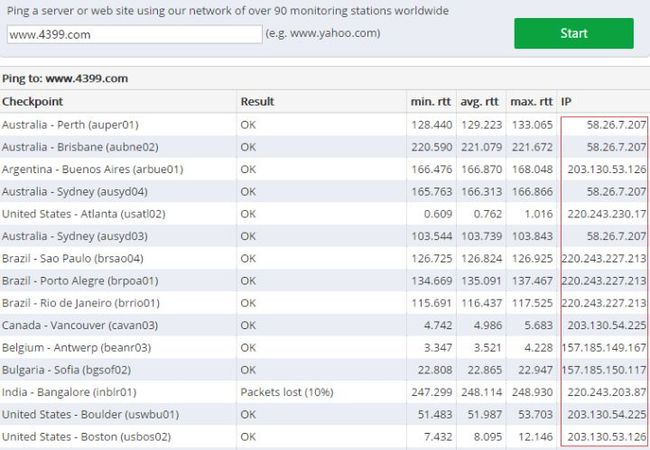This screenshot has height=450, width=650.
Task: Select the Result column header
Action: (x=257, y=102)
